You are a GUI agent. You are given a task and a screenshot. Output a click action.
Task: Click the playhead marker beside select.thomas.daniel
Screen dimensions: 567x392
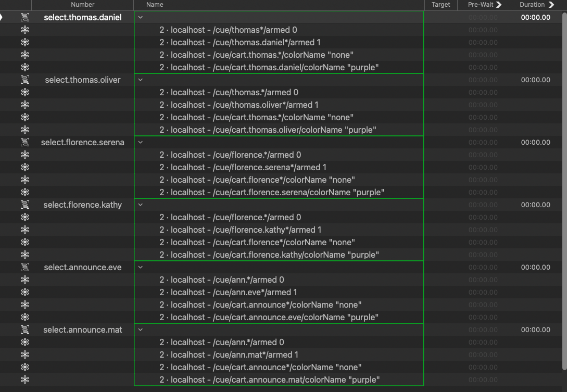(2, 17)
